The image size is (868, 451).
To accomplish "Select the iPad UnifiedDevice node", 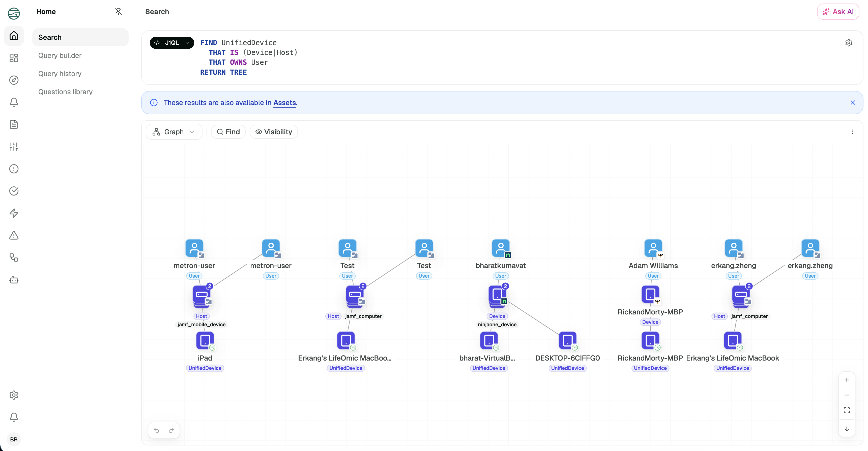I will pos(205,341).
